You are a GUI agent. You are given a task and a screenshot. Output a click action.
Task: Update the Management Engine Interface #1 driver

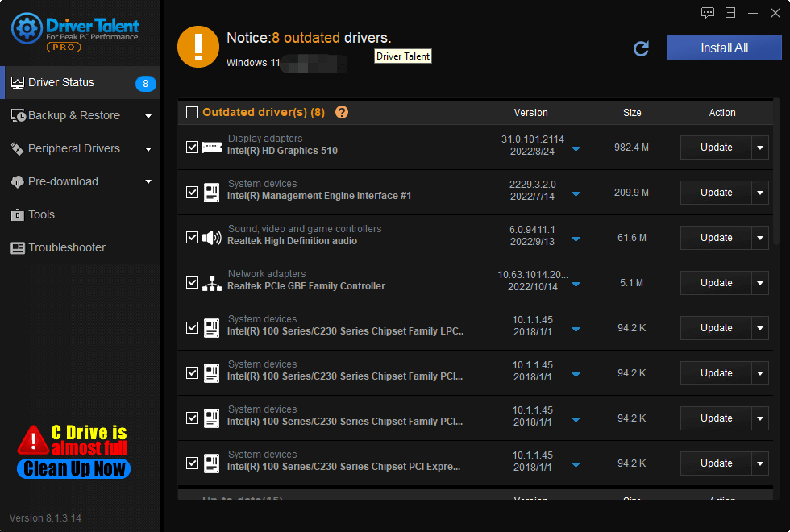(716, 193)
